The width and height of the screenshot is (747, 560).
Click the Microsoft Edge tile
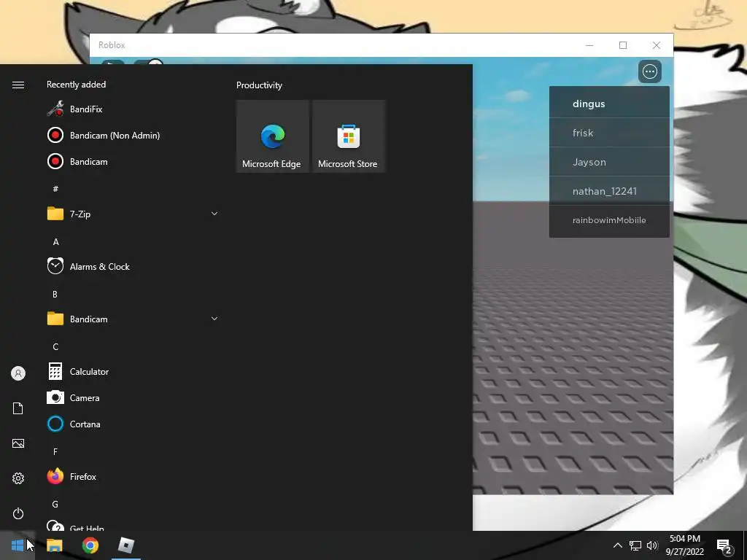(x=273, y=136)
